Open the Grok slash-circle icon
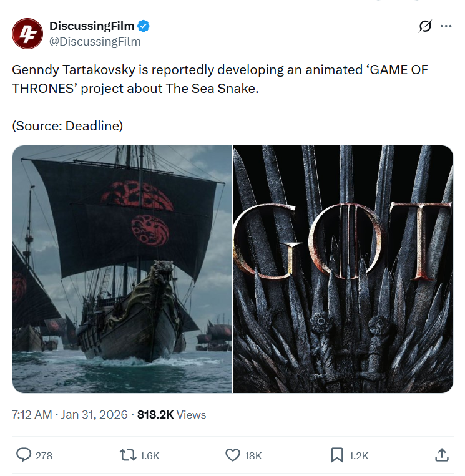Screen dimensions: 465x476 tap(425, 26)
